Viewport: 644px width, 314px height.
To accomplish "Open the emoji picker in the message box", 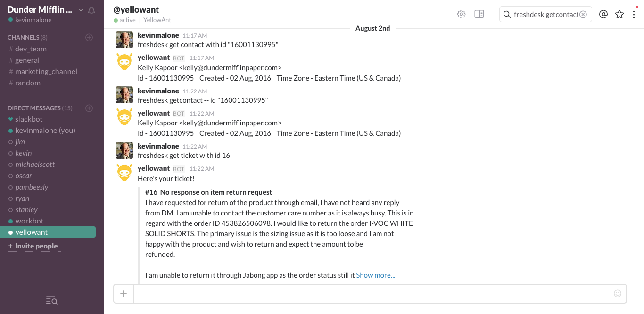I will (617, 293).
